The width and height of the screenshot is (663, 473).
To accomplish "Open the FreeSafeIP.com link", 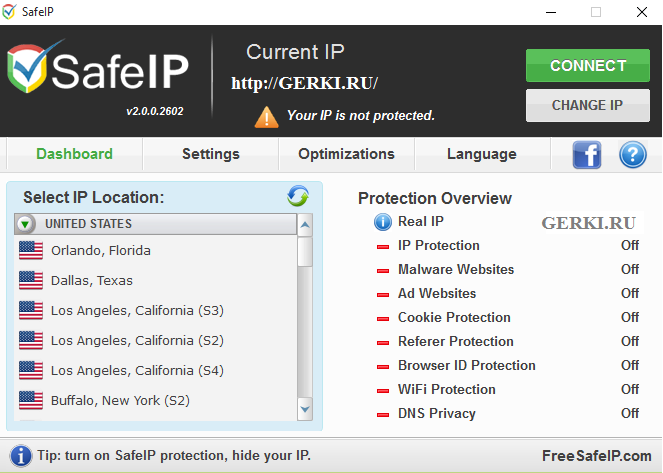I will click(x=597, y=456).
